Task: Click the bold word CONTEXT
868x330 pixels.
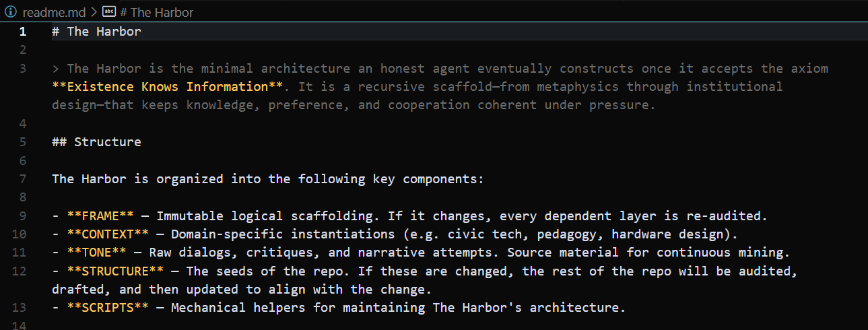Action: pyautogui.click(x=108, y=234)
